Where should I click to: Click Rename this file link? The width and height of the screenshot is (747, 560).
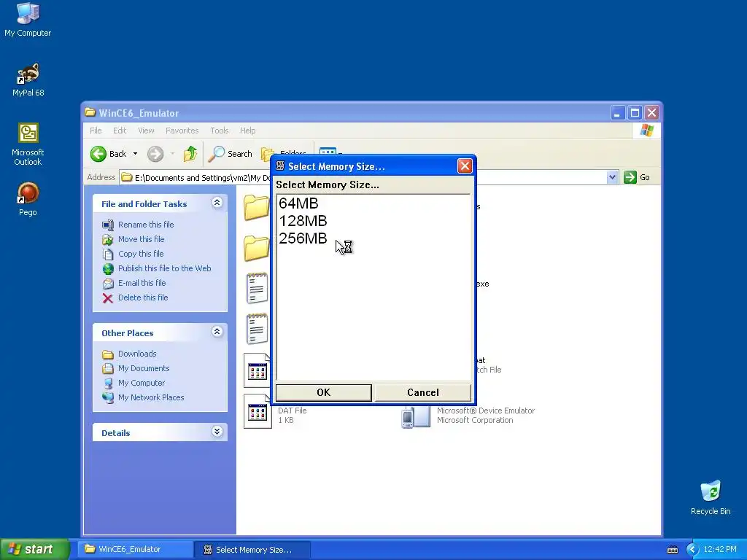pos(146,225)
